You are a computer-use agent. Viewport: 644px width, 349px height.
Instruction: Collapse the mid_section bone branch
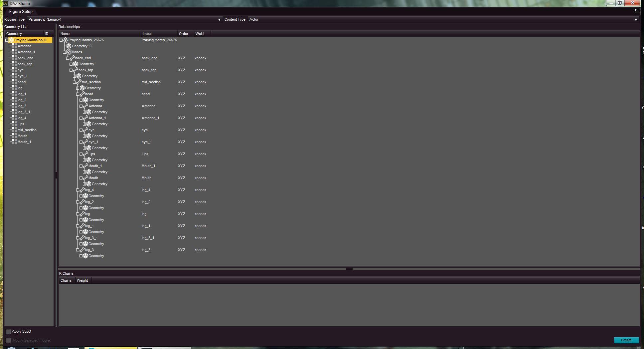click(74, 82)
